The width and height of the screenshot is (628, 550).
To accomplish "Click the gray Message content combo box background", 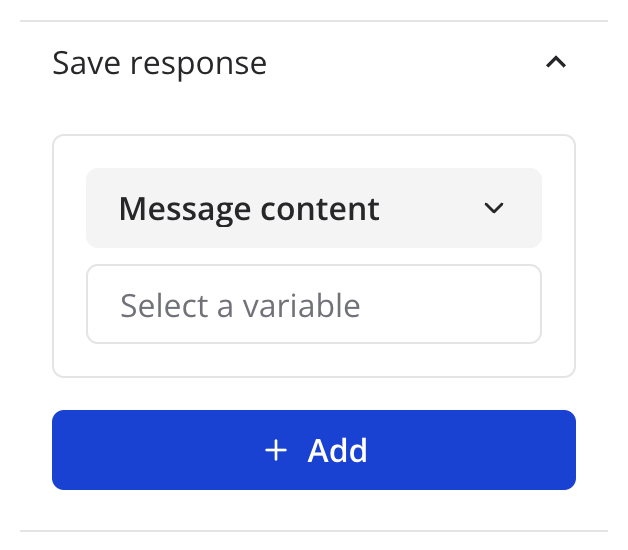I will tap(430, 208).
